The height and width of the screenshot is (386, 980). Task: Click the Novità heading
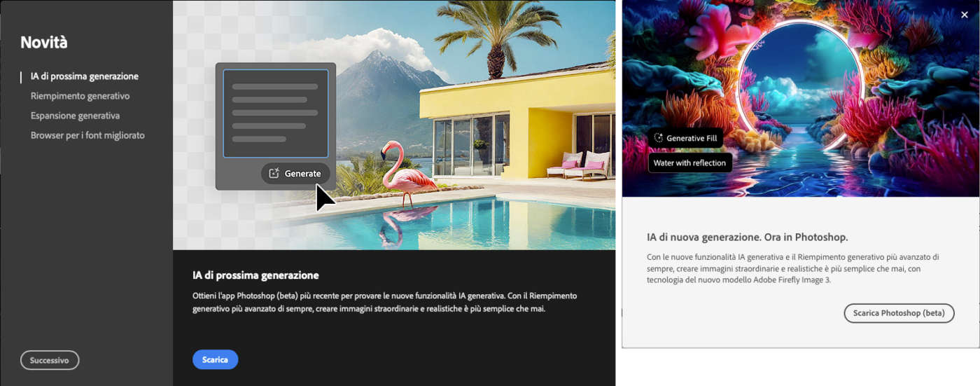44,42
